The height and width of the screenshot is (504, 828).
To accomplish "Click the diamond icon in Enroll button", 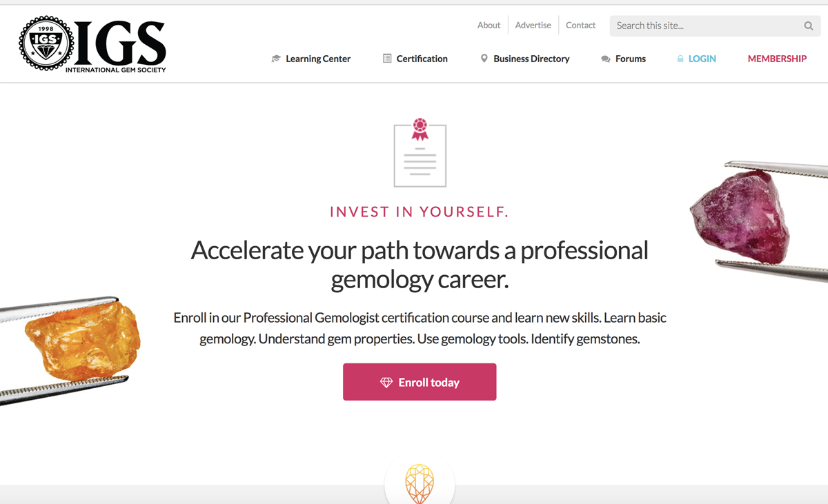I will point(386,382).
